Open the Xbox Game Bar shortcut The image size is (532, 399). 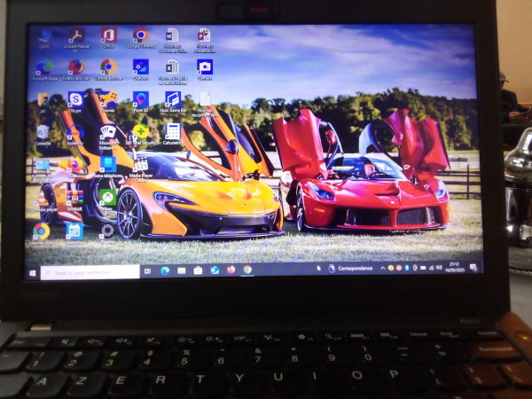[172, 98]
